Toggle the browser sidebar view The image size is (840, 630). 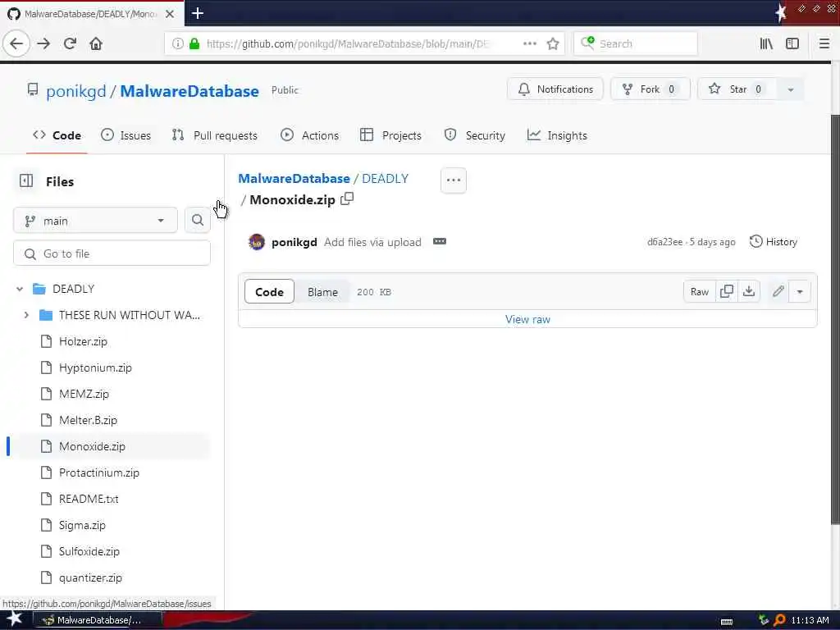pos(792,43)
